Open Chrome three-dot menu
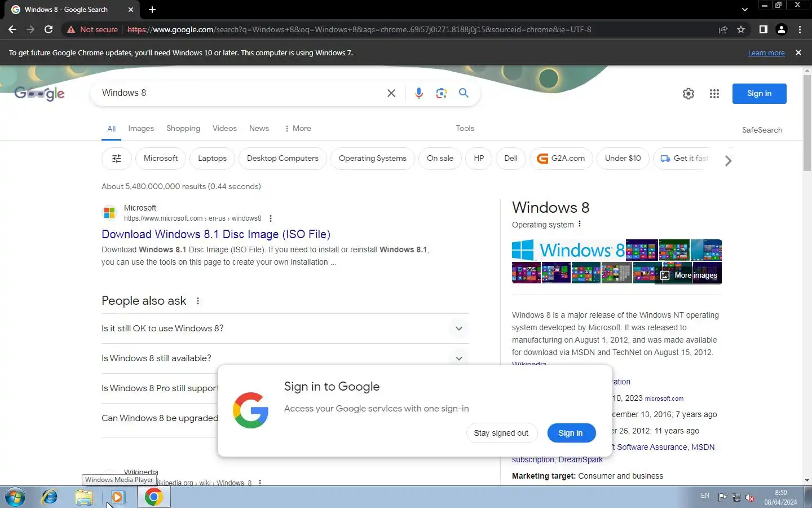812x508 pixels. (800, 29)
